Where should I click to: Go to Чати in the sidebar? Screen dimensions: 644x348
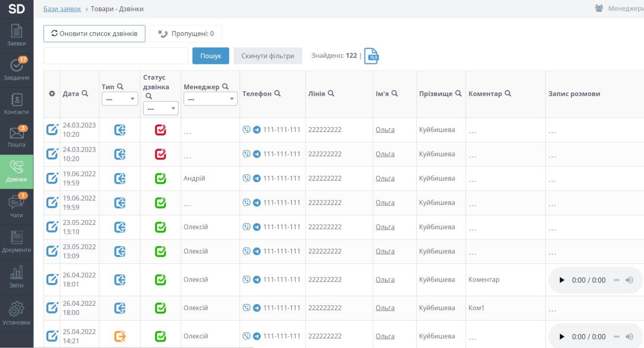click(x=17, y=206)
